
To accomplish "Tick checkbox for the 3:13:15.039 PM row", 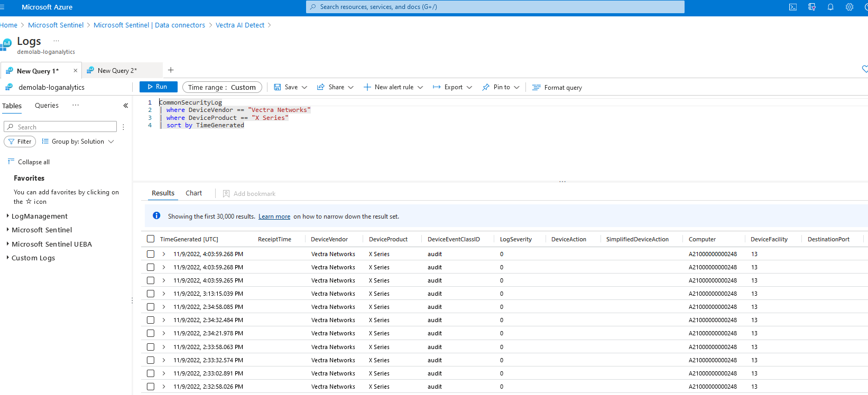I will [x=151, y=294].
